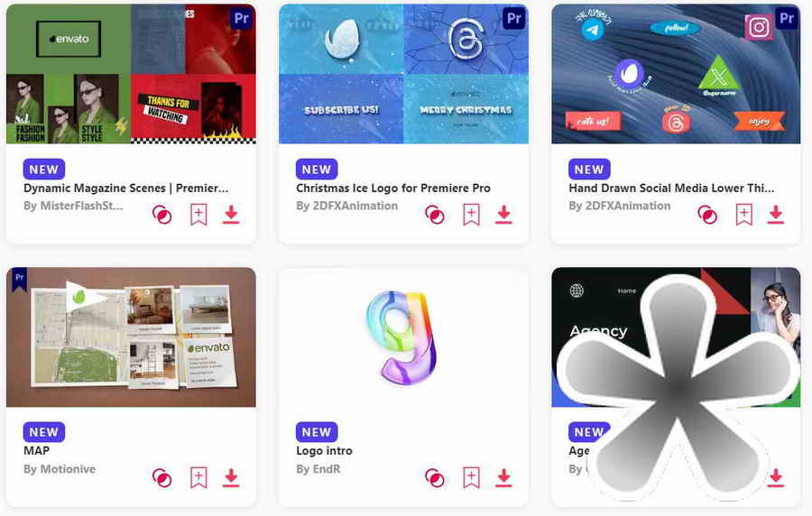Download Christmas Ice Logo for Premiere Pro

click(503, 215)
